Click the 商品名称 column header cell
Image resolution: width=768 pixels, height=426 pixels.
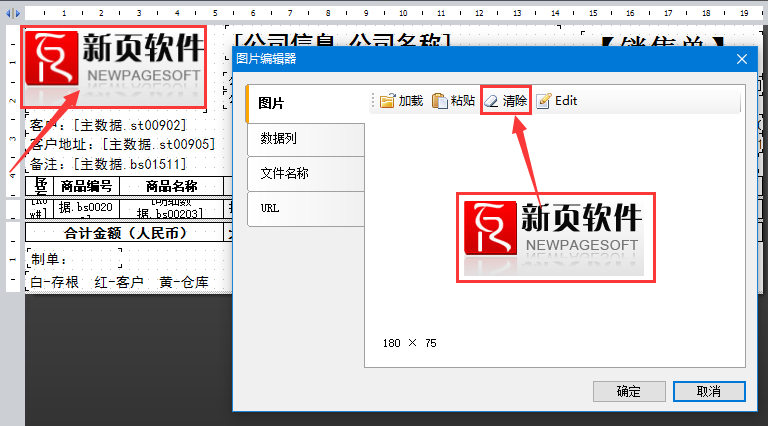pyautogui.click(x=170, y=186)
